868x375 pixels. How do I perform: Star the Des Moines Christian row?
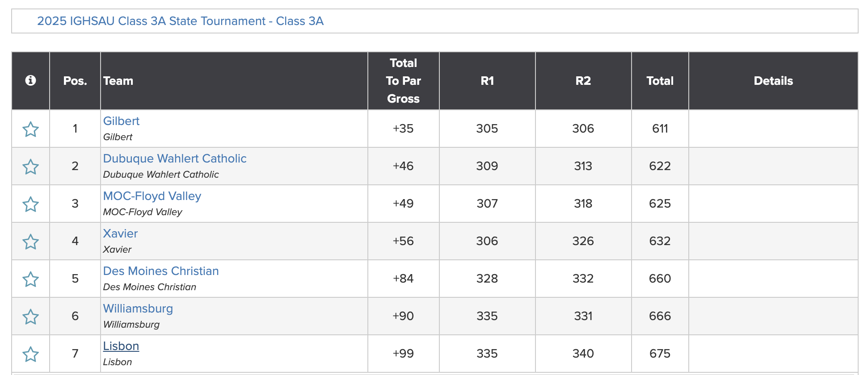30,279
